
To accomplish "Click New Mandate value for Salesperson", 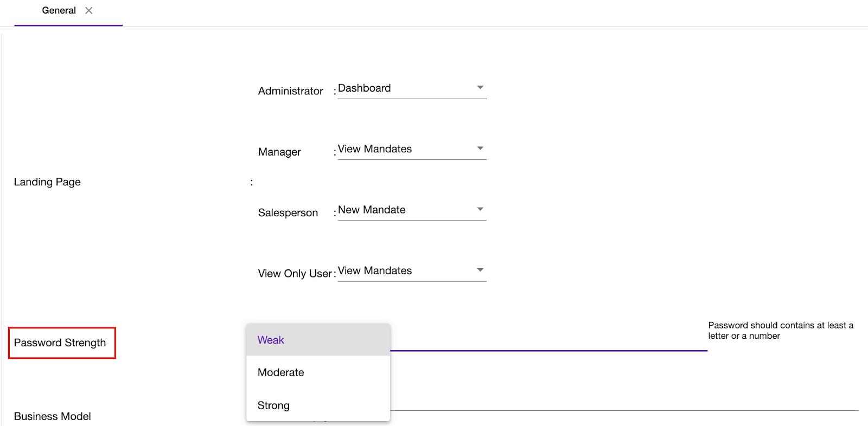I will click(372, 210).
